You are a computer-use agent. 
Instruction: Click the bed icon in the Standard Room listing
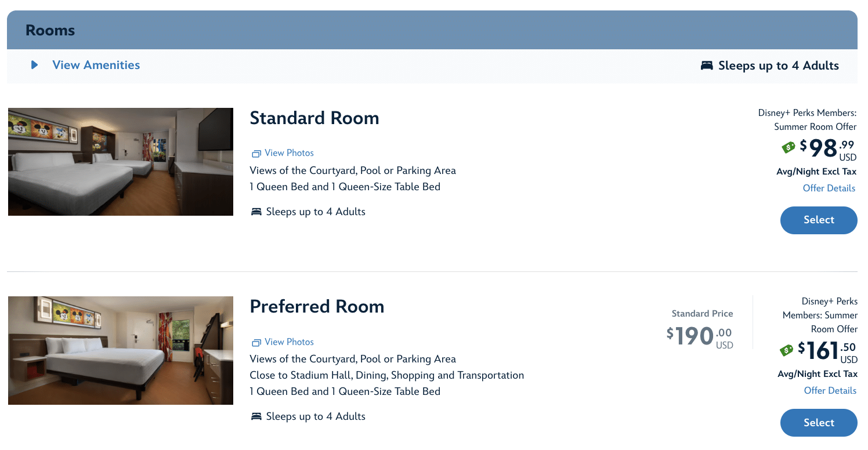pos(256,212)
